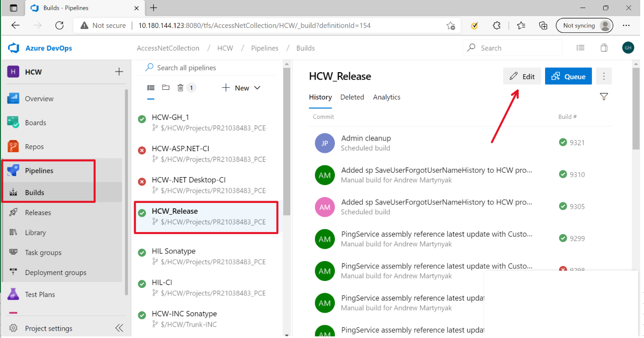This screenshot has width=644, height=338.
Task: Open the build filter funnel
Action: click(x=604, y=97)
